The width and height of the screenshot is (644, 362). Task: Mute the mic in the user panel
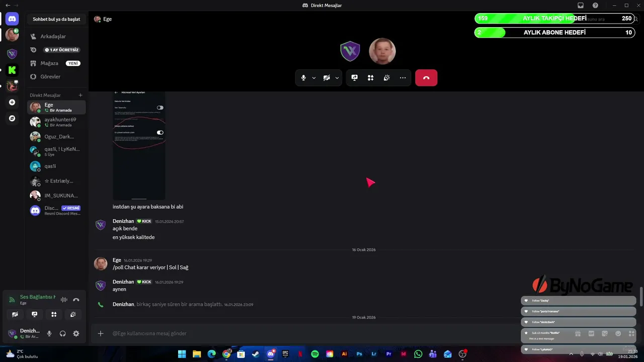tap(49, 333)
